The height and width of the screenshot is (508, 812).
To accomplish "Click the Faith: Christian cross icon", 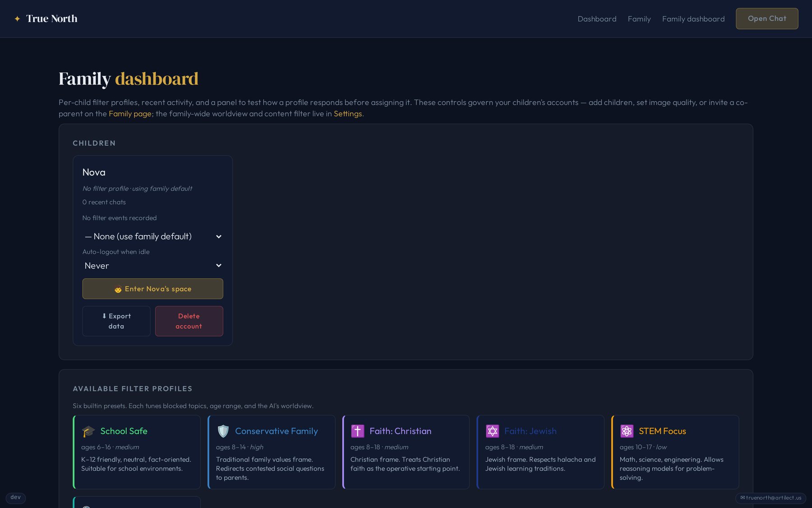I will pos(358,431).
